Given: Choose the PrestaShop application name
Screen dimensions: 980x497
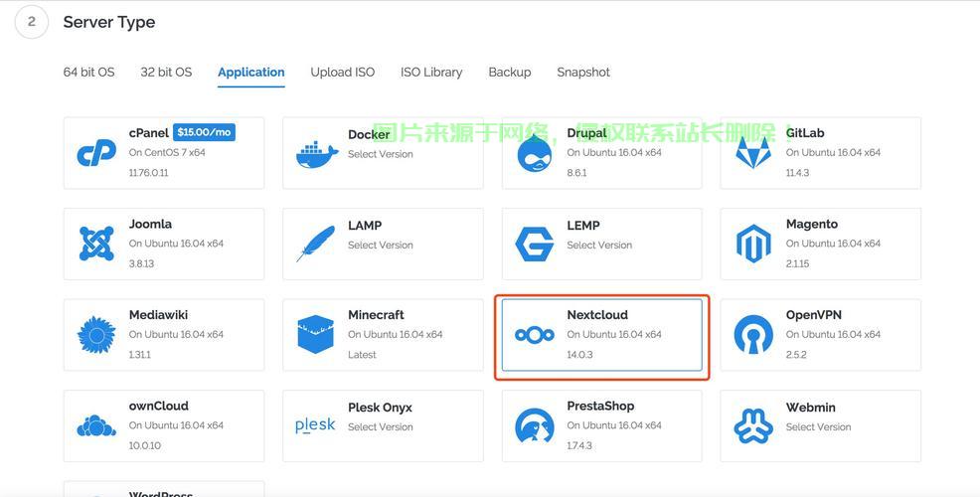Looking at the screenshot, I should [x=600, y=406].
